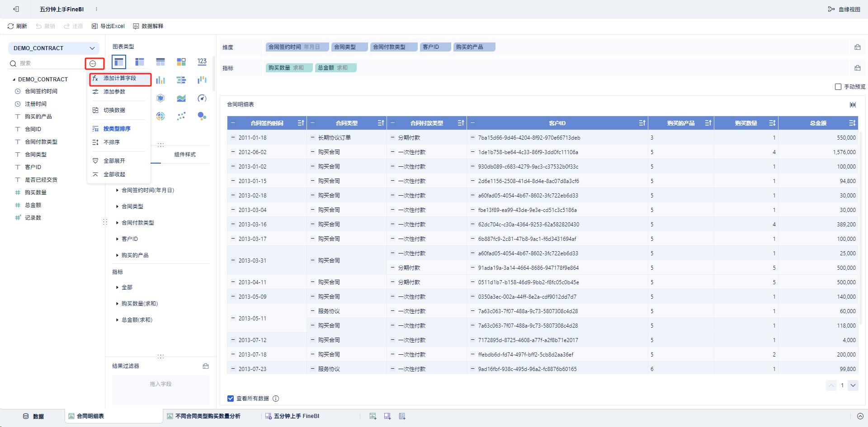Viewport: 868px width, 427px height.
Task: Click the info icon beside 查看所有数据
Action: 276,399
